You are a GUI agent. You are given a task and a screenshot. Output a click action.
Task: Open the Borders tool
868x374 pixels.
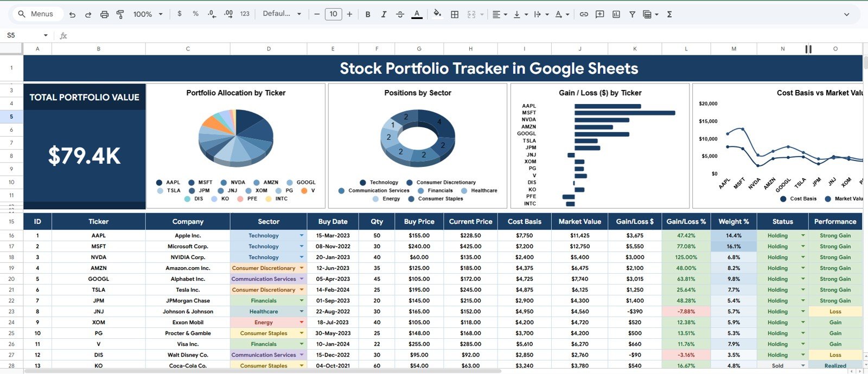(455, 15)
